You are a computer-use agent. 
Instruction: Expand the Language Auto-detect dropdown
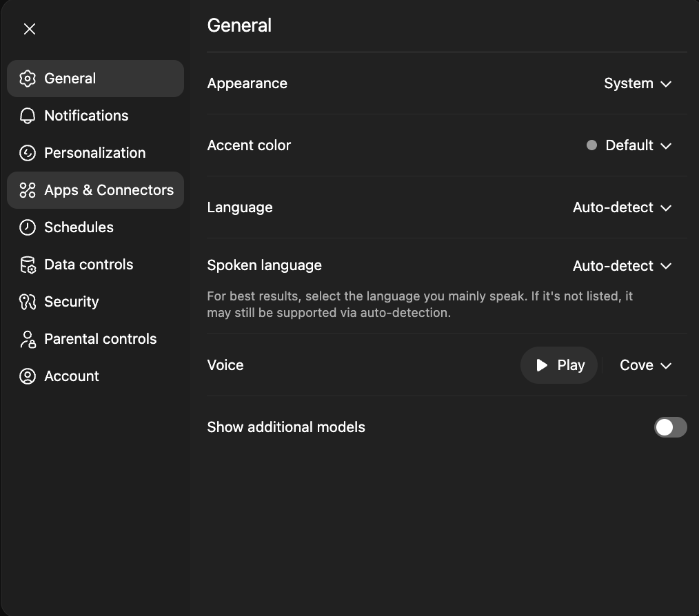[x=622, y=207]
